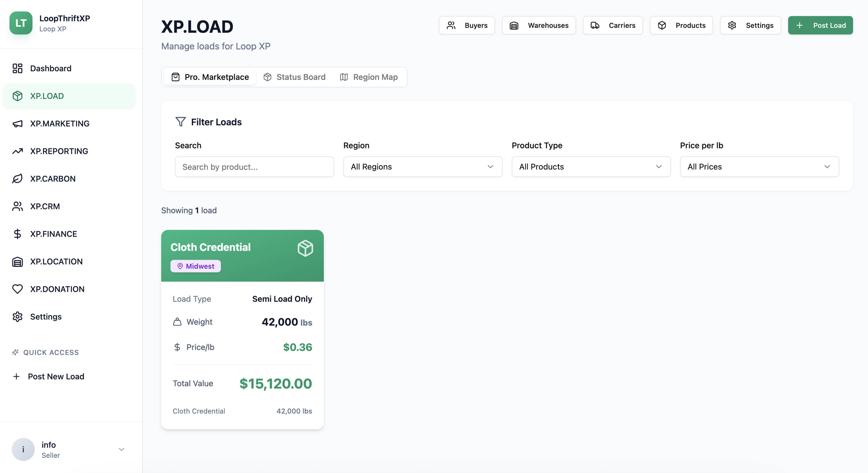Click the Buyers option in the top bar
The height and width of the screenshot is (473, 868).
(467, 25)
